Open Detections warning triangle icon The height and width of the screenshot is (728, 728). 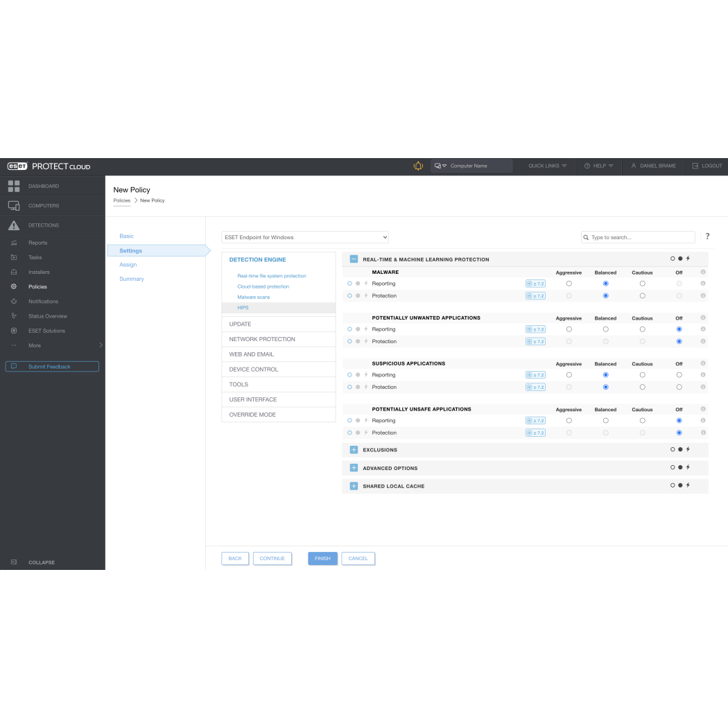click(x=14, y=225)
